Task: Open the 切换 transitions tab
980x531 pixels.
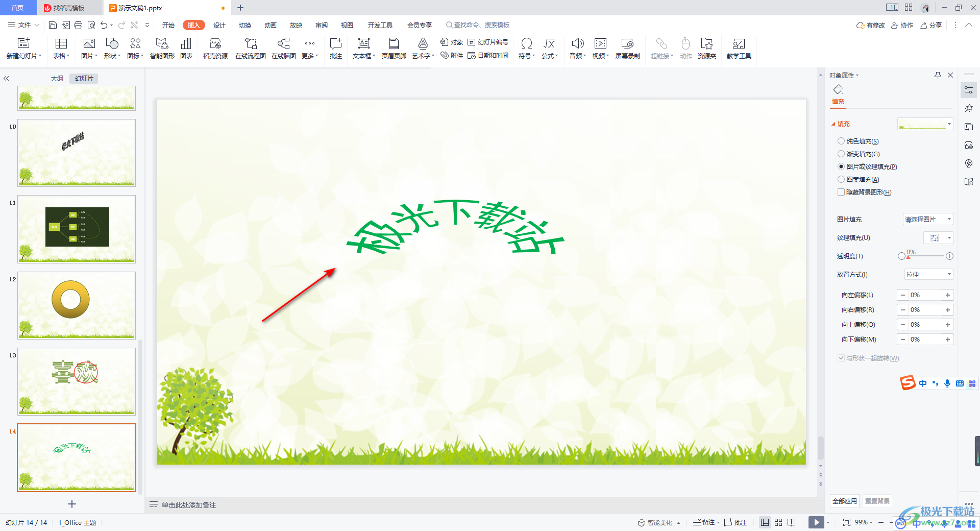Action: (x=245, y=25)
